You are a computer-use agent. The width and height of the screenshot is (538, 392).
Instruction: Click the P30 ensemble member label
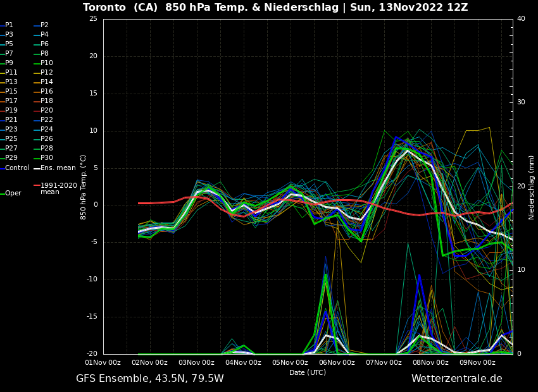[47, 158]
